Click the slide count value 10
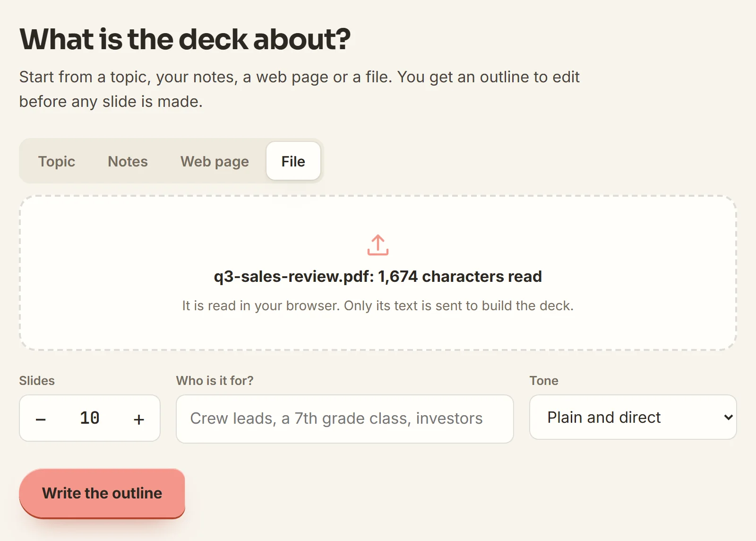 (90, 418)
